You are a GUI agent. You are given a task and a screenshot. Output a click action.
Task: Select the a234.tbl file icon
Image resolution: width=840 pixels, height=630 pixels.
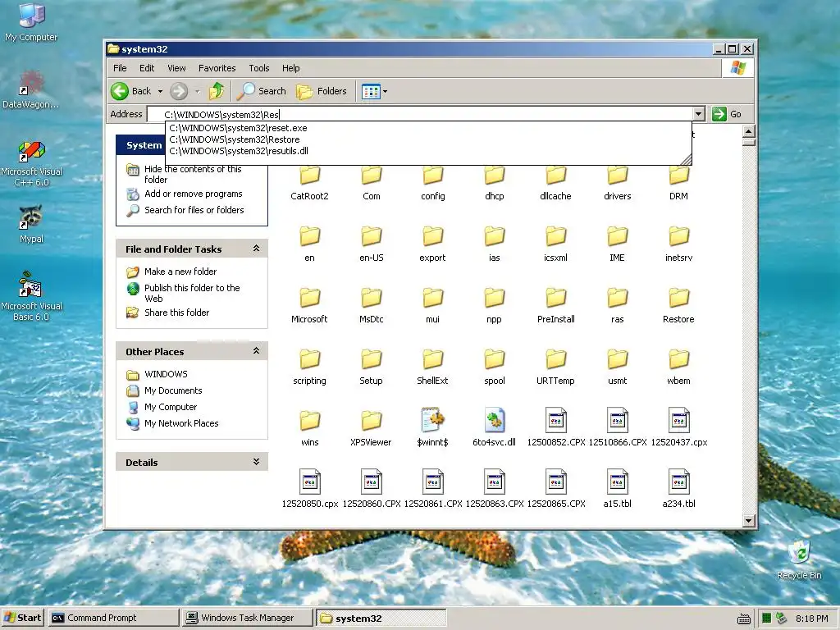coord(678,482)
